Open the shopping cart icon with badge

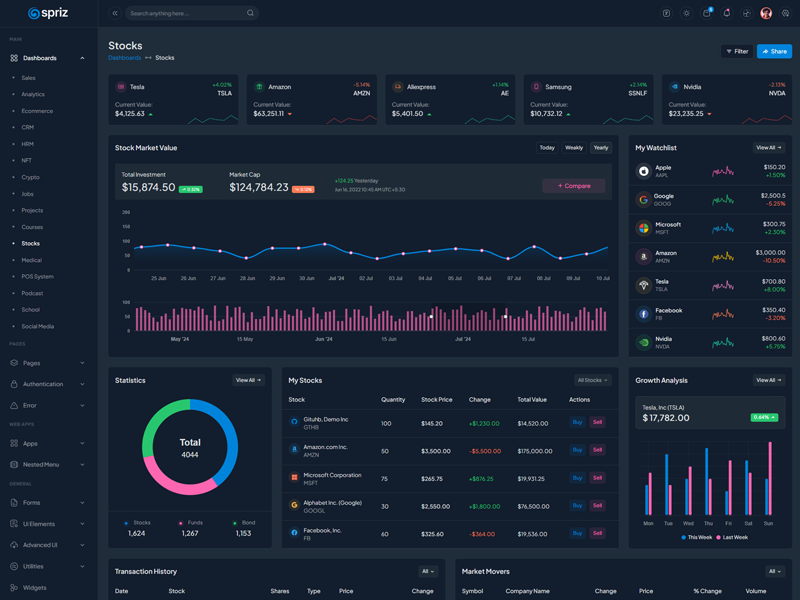706,13
